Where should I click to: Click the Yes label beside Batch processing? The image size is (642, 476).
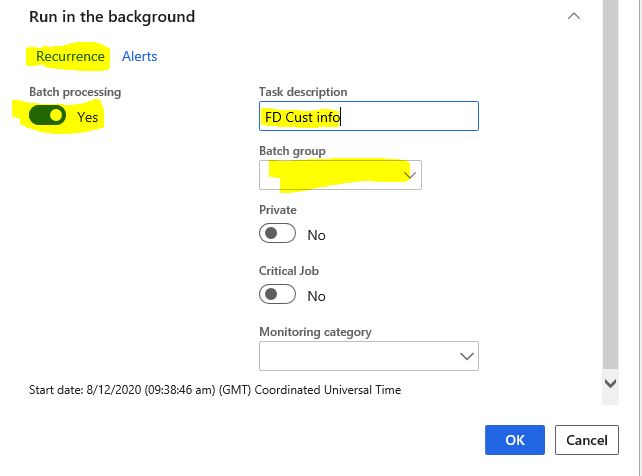click(x=88, y=117)
